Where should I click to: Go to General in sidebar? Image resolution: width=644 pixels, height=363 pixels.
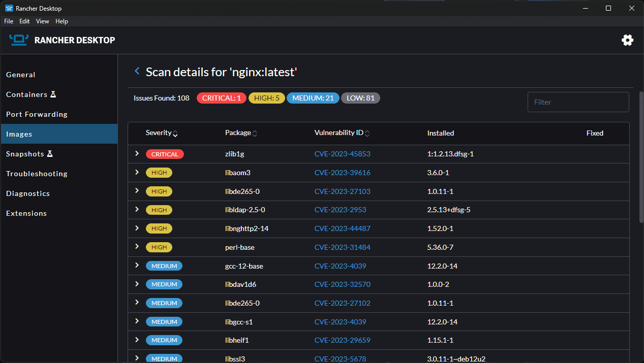(59, 75)
